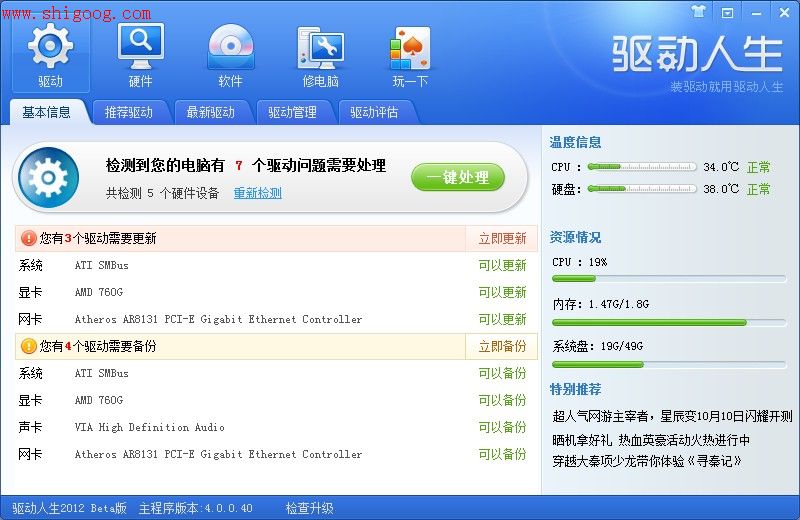Click the 驱动人生2012 Beta版 status text
Image resolution: width=800 pixels, height=520 pixels.
(x=69, y=508)
